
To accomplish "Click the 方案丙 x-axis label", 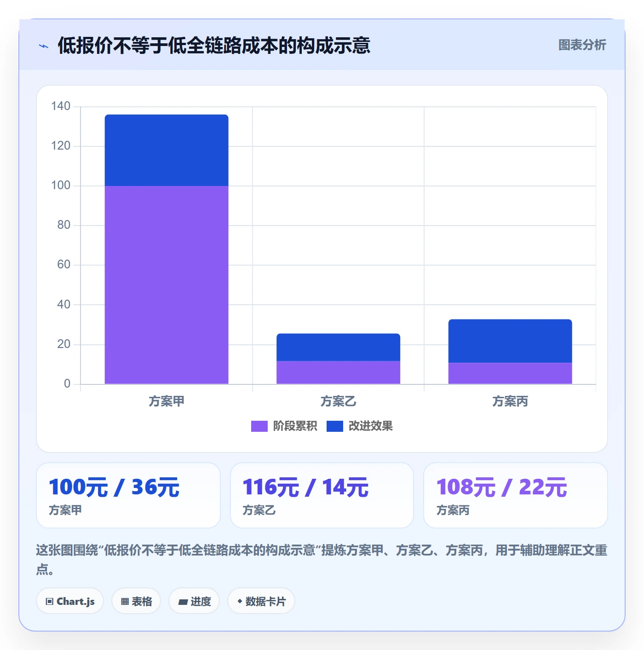I will pyautogui.click(x=510, y=401).
